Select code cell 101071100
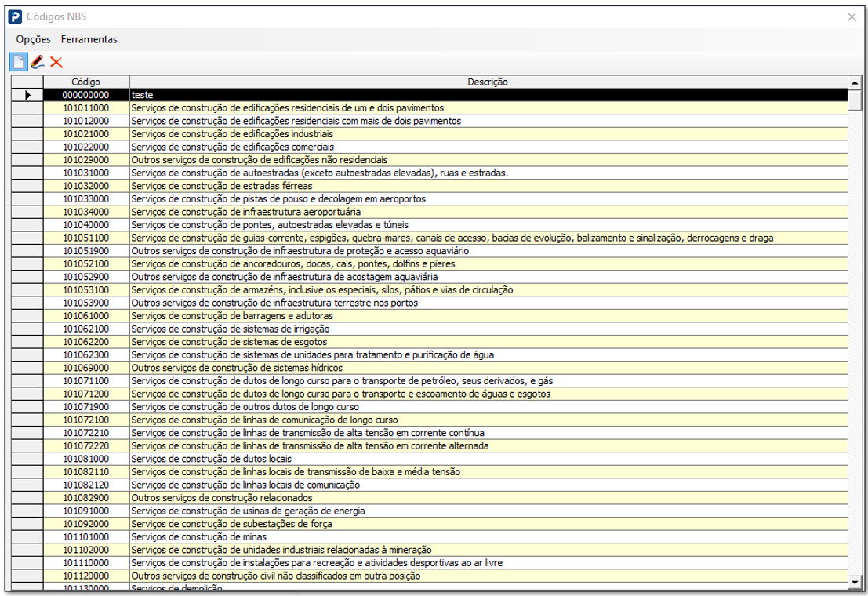Image resolution: width=868 pixels, height=596 pixels. 86,381
